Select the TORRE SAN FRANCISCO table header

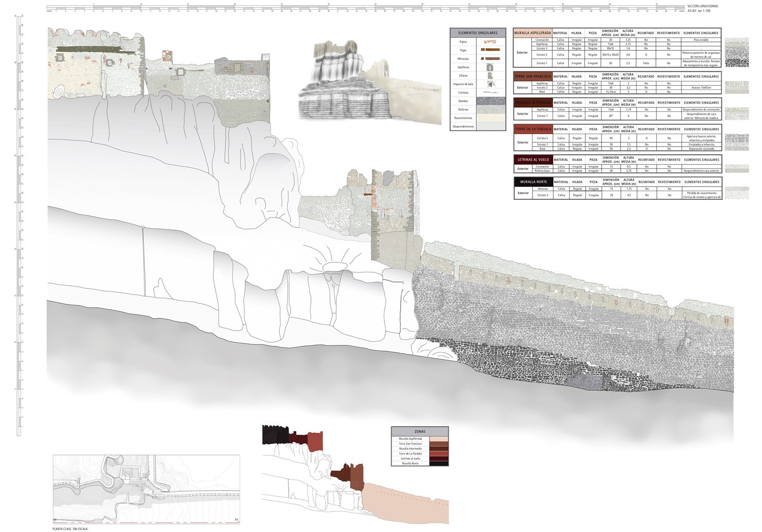[x=532, y=76]
